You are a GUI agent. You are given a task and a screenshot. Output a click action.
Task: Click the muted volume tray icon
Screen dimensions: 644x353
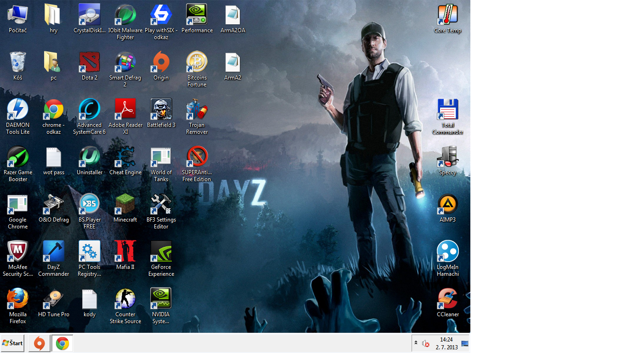point(425,343)
